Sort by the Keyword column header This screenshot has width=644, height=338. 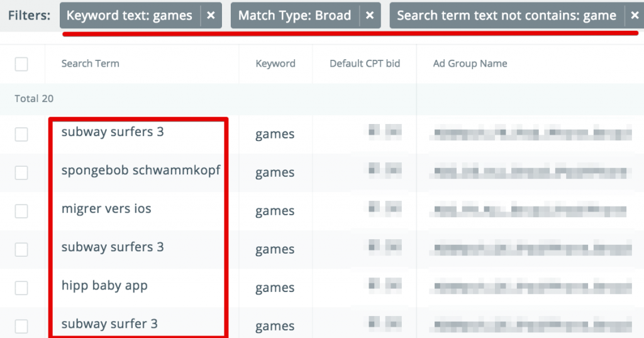point(275,64)
